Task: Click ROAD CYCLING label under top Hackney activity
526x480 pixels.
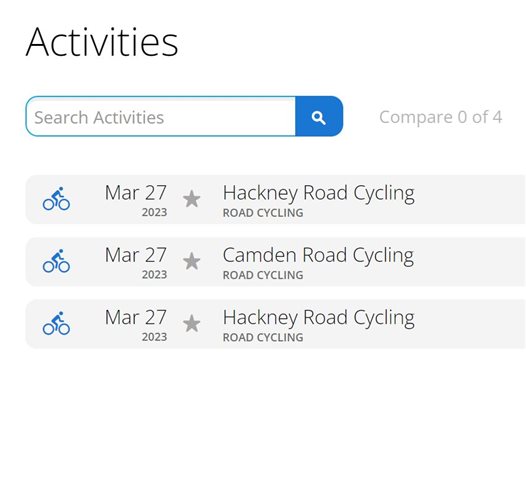Action: coord(263,213)
